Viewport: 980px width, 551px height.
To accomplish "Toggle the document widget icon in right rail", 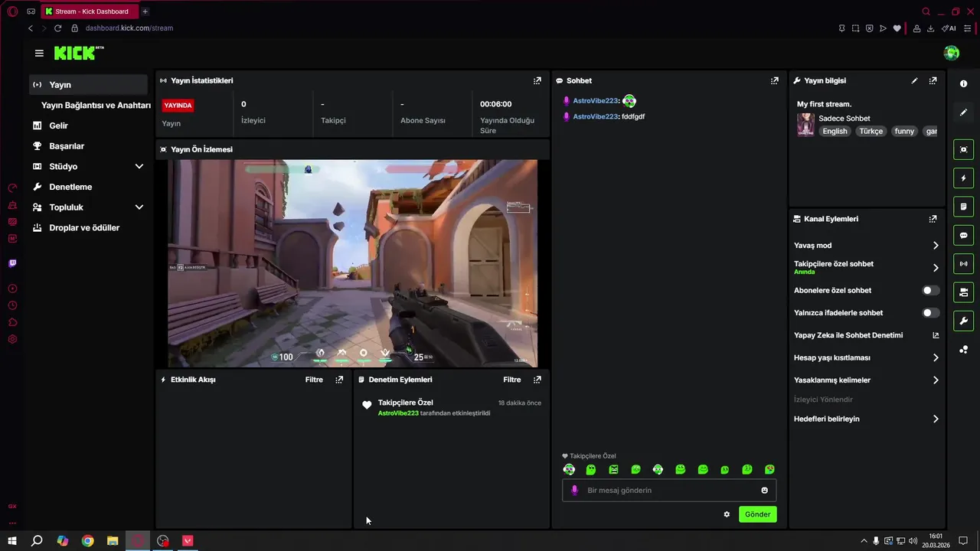I will [963, 207].
